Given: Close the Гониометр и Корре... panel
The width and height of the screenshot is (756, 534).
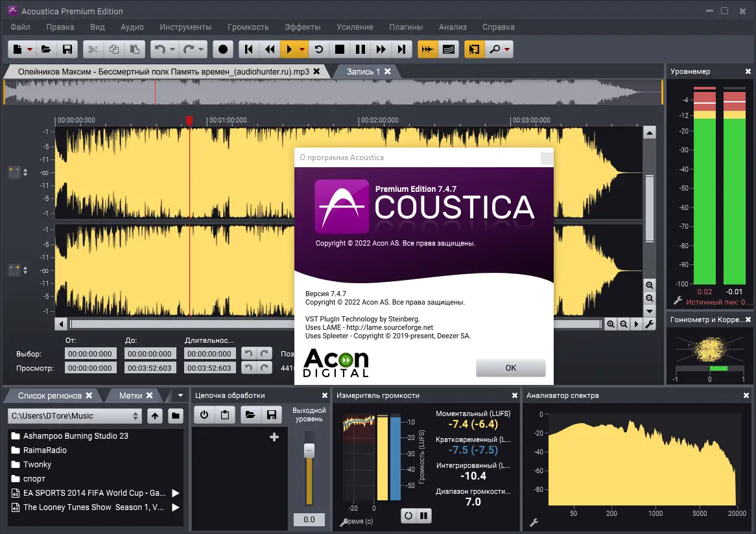Looking at the screenshot, I should [x=748, y=319].
